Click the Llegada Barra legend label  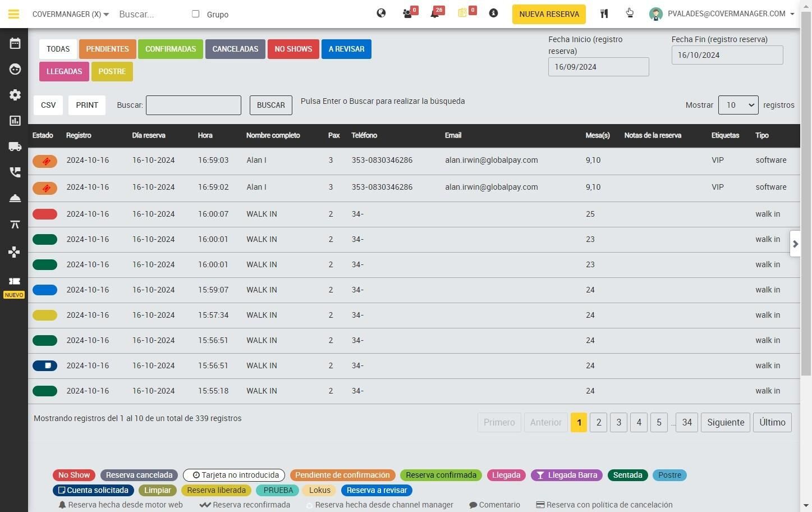[567, 475]
